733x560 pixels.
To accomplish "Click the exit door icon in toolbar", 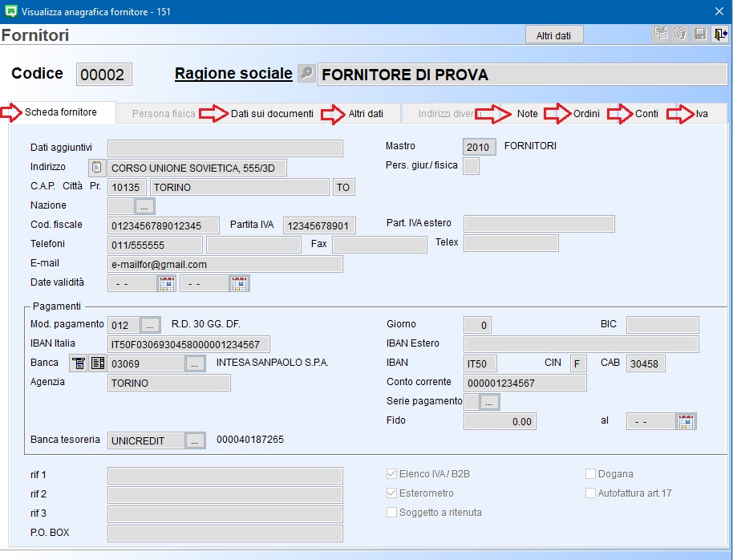I will coord(719,34).
